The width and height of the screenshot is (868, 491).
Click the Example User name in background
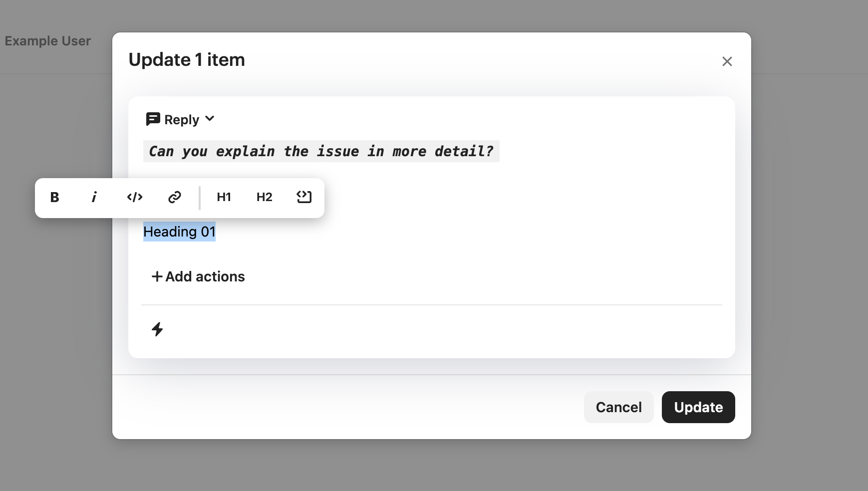coord(48,41)
